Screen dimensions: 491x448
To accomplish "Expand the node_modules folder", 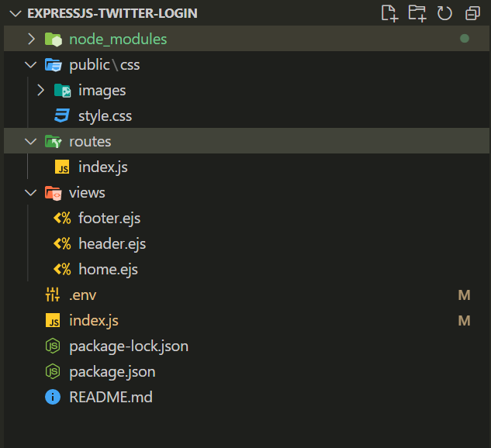I will 31,40.
